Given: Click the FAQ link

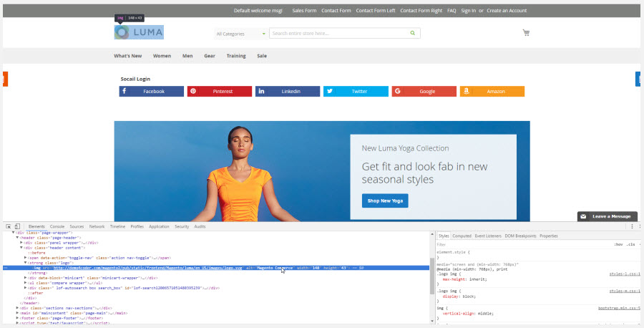Looking at the screenshot, I should click(x=452, y=11).
